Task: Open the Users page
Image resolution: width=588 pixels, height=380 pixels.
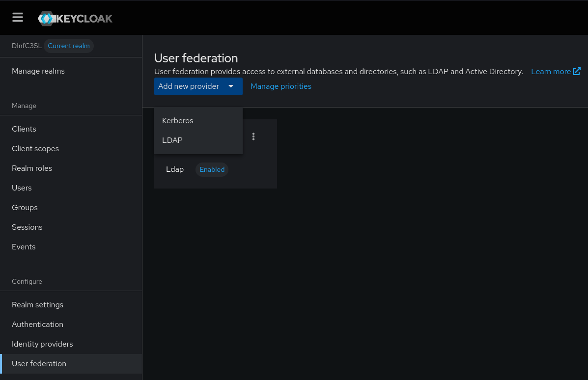Action: coord(22,188)
